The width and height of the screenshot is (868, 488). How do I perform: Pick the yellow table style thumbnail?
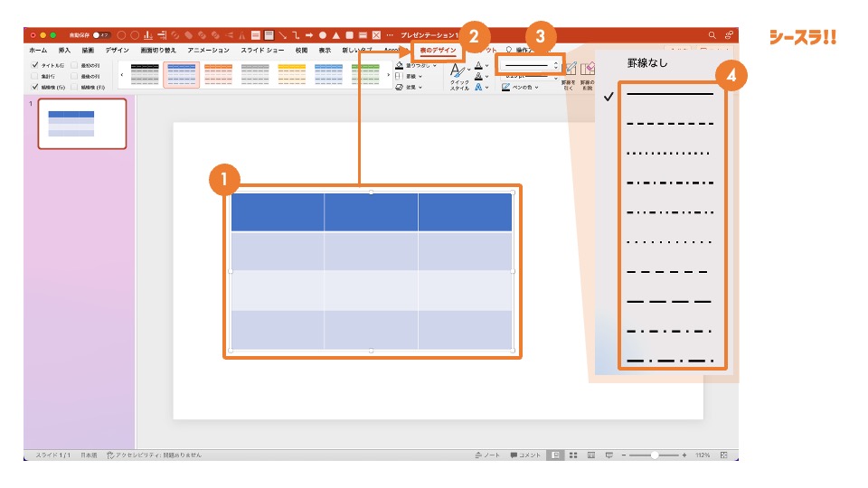(x=292, y=75)
